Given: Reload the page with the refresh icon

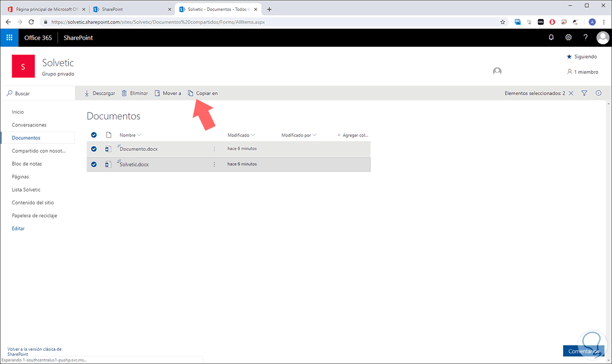Looking at the screenshot, I should [x=32, y=22].
